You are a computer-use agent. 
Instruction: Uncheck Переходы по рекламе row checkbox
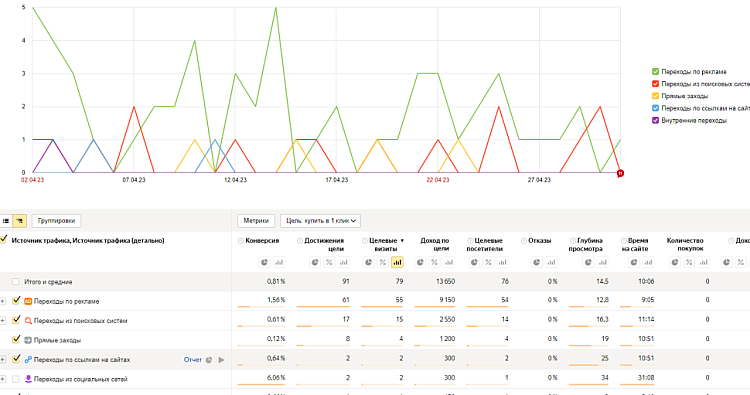point(16,300)
